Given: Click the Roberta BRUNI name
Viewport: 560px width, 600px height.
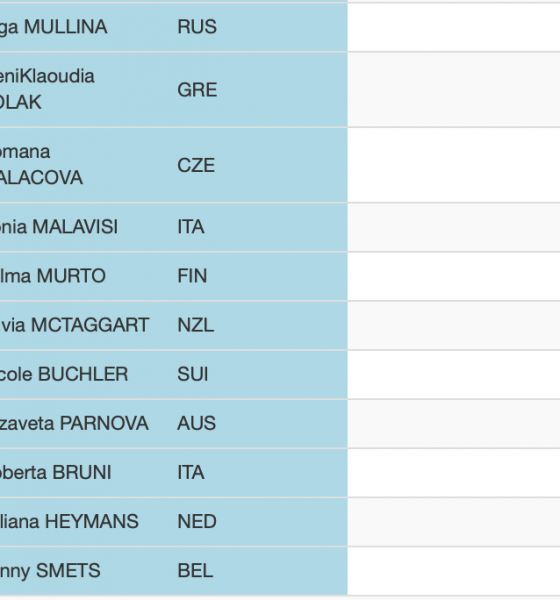Looking at the screenshot, I should coord(56,473).
